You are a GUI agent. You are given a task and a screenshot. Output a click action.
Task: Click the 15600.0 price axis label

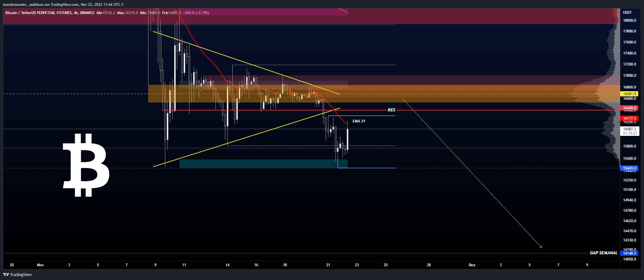(x=630, y=159)
